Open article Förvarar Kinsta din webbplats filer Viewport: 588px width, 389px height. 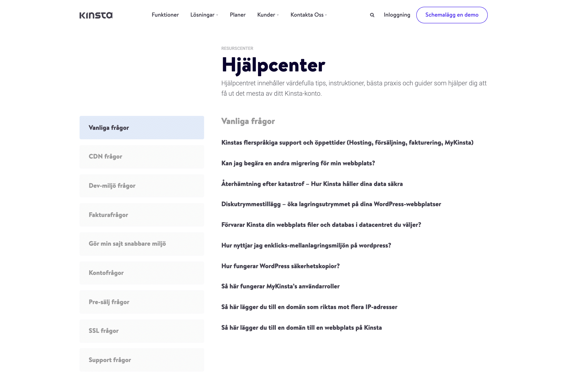pyautogui.click(x=321, y=225)
